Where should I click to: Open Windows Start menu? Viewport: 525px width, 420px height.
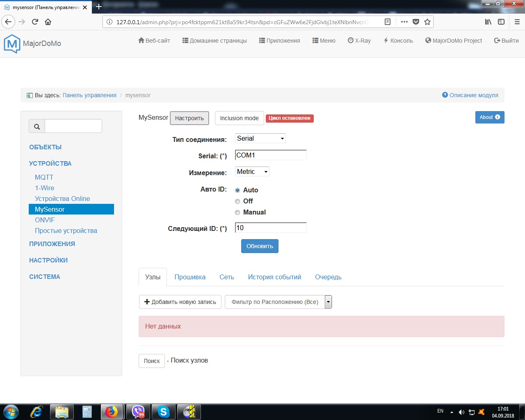tap(11, 411)
